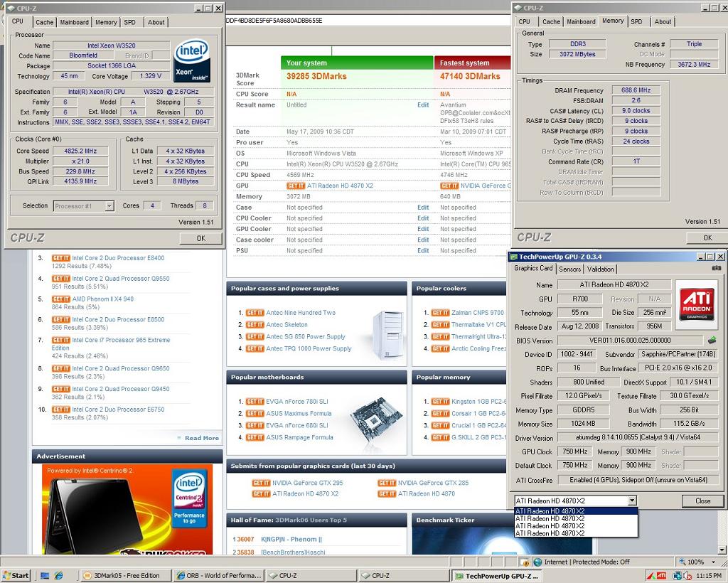Click GET IT badge beside ASUS Rampage Formula
The width and height of the screenshot is (728, 583).
255,437
